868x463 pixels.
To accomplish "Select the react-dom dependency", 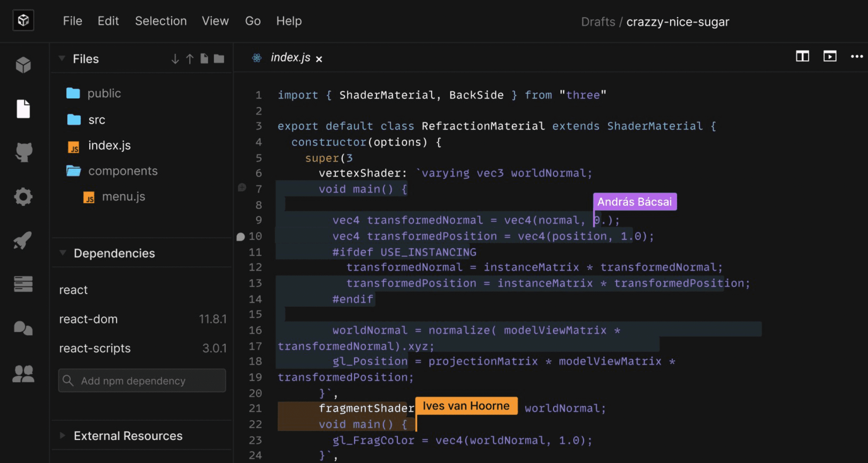I will click(x=88, y=319).
